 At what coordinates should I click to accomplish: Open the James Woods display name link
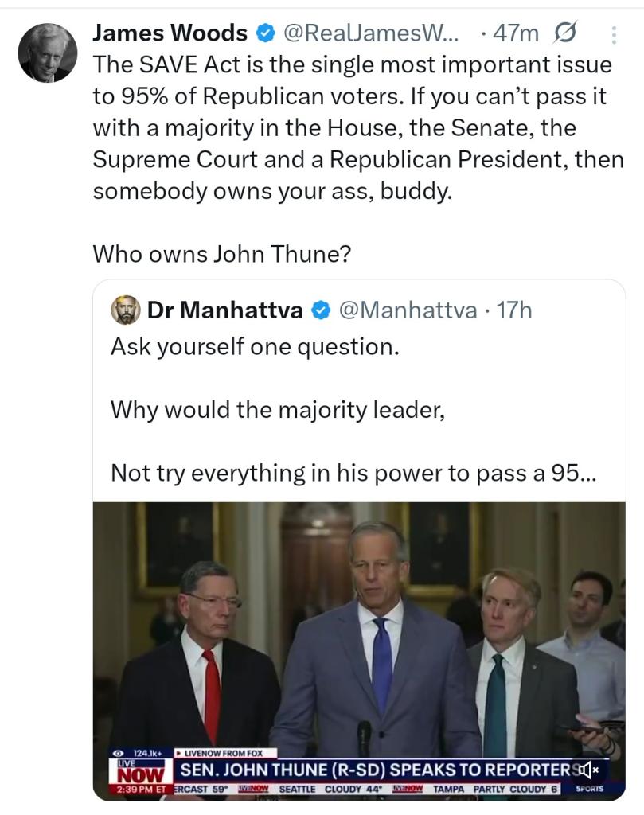170,33
